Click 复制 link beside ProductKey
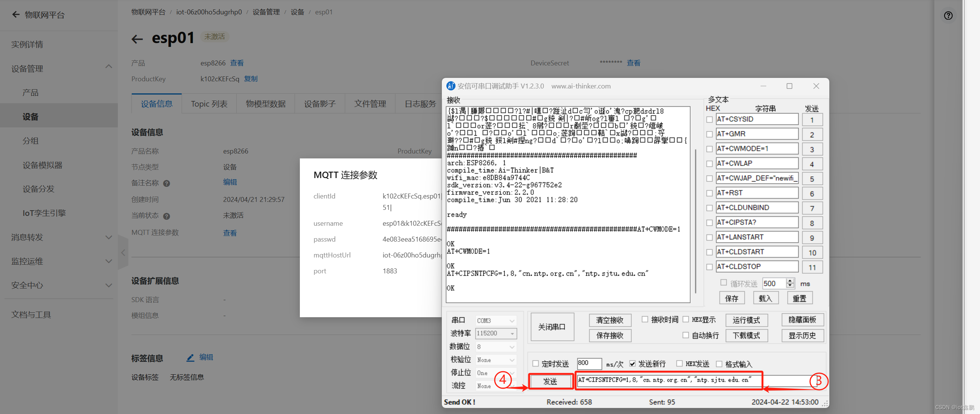Viewport: 980px width, 414px height. [250, 79]
